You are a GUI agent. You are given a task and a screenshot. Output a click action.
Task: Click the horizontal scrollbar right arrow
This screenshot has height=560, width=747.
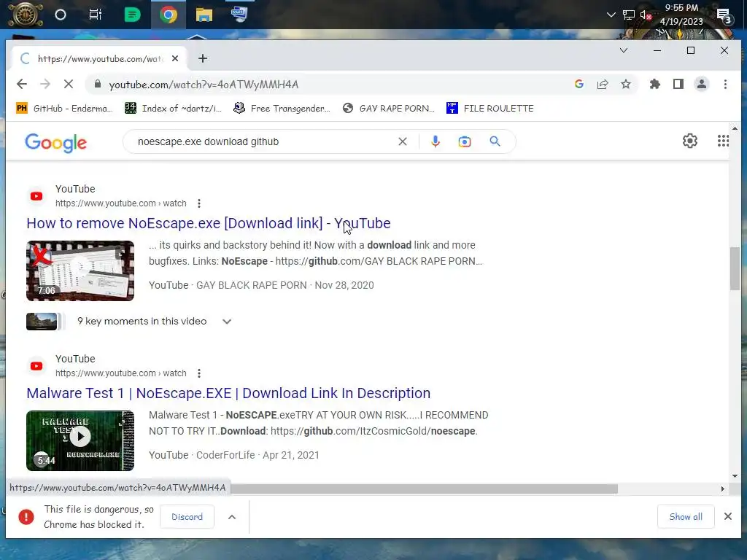point(723,489)
